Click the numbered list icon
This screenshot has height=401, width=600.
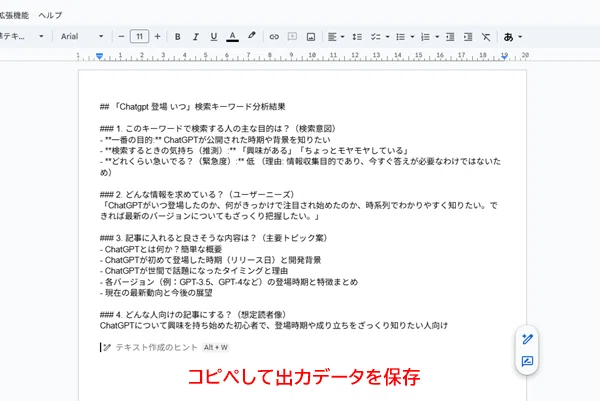click(425, 37)
